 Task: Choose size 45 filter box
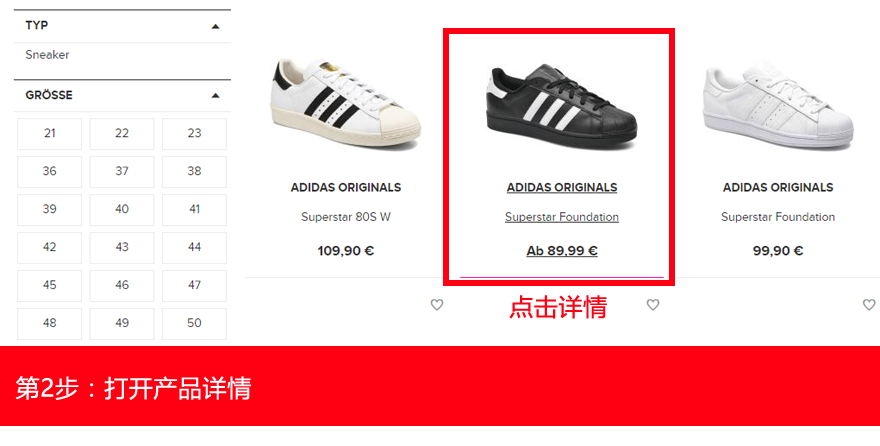[x=49, y=286]
